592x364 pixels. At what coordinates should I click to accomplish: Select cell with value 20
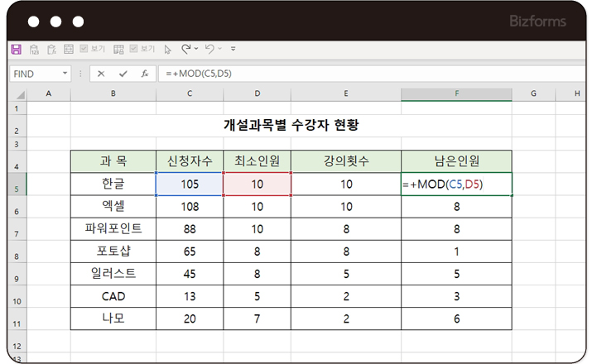[x=190, y=318]
